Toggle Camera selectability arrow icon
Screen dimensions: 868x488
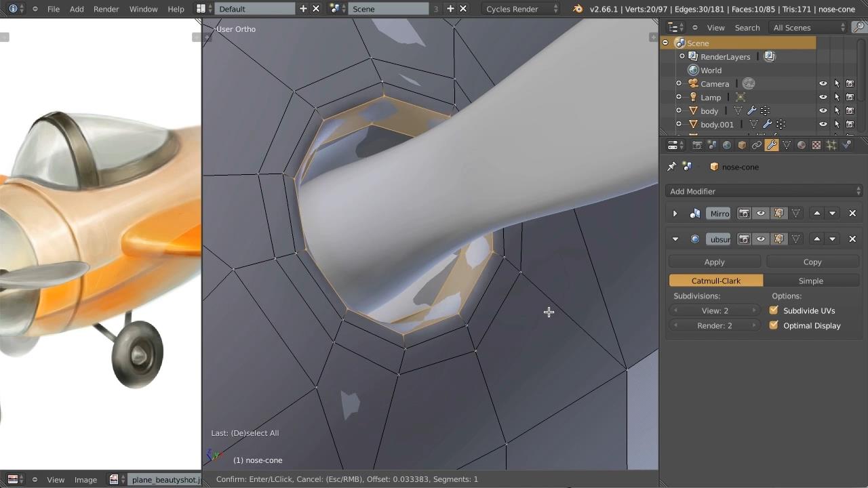(837, 83)
